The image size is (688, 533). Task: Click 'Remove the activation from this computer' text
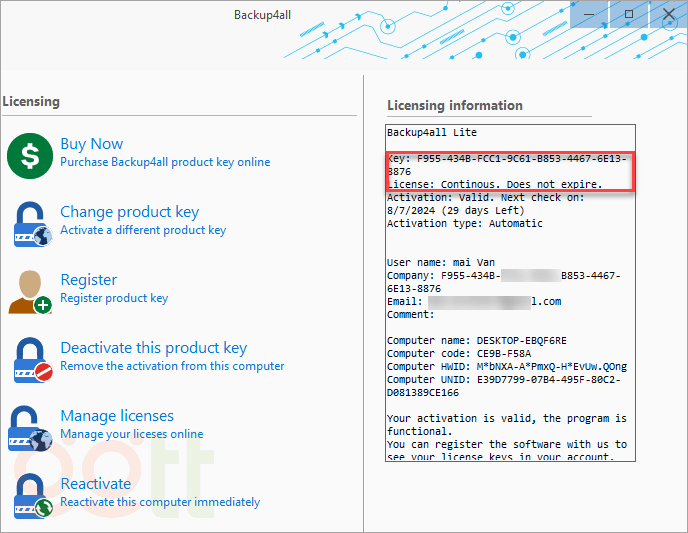tap(172, 366)
